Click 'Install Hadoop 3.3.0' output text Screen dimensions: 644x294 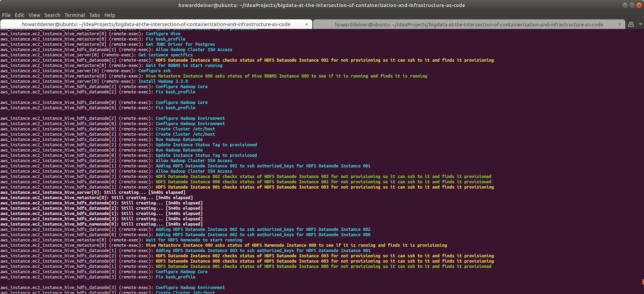[163, 81]
